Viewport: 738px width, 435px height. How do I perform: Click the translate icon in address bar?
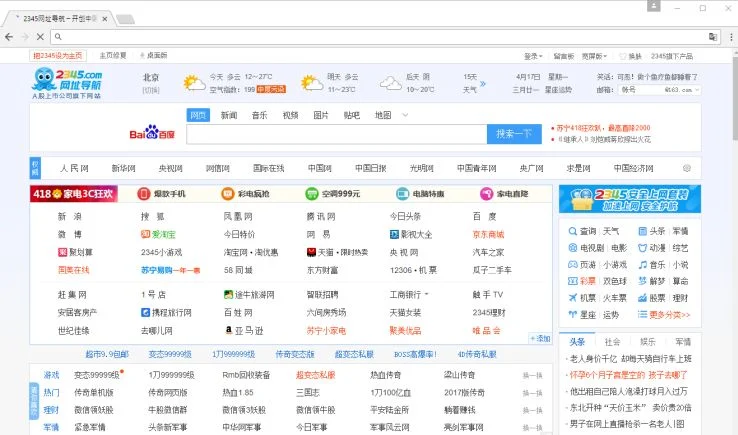click(713, 37)
